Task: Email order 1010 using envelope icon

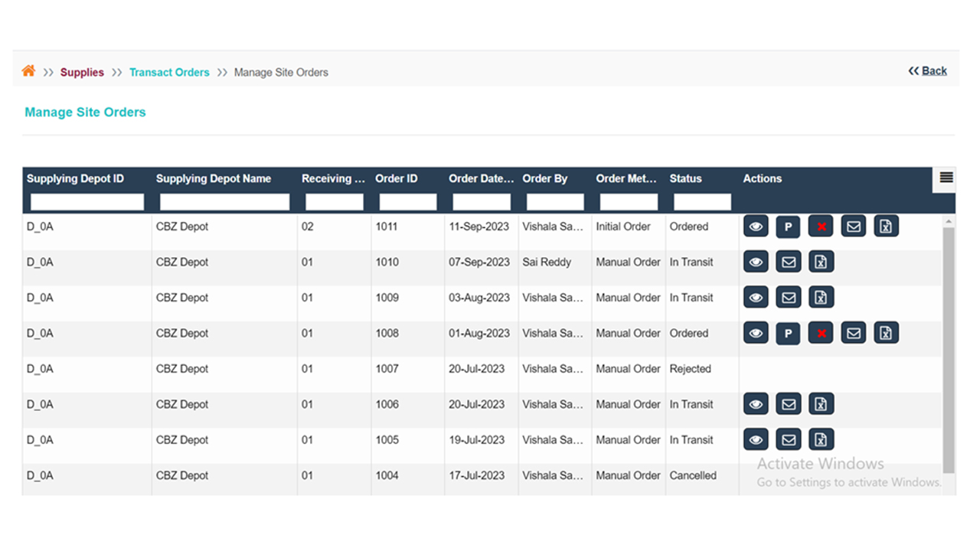Action: point(788,262)
